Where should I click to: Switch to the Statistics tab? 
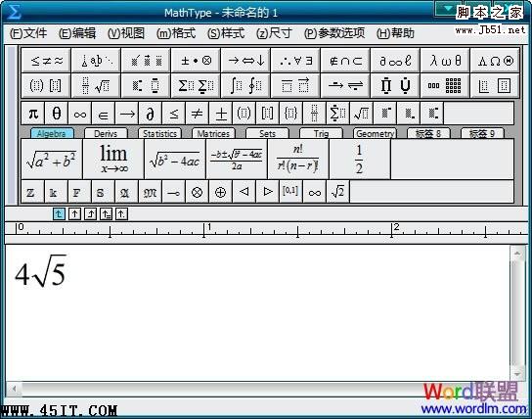point(159,133)
